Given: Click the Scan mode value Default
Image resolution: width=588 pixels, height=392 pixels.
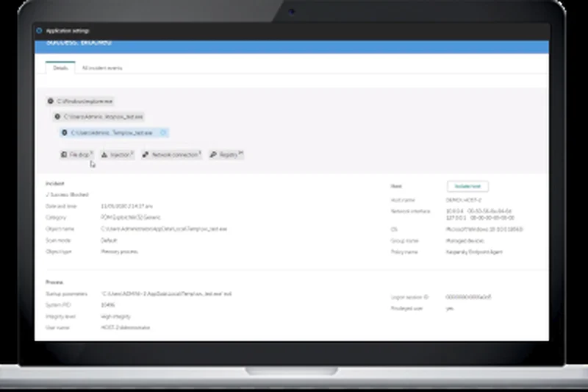Looking at the screenshot, I should pos(109,240).
